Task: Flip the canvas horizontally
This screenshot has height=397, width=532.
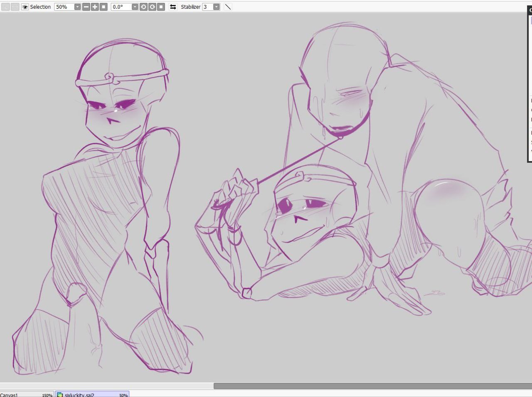Action: 173,7
